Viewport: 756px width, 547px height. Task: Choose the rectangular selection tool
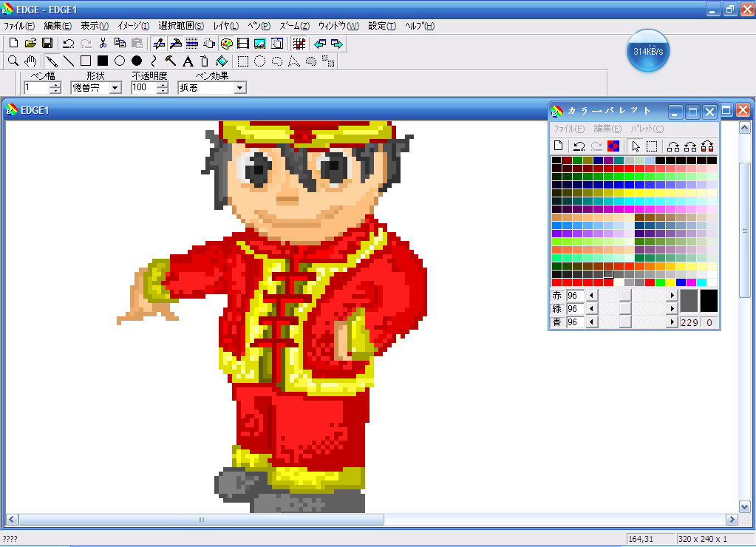click(x=243, y=61)
